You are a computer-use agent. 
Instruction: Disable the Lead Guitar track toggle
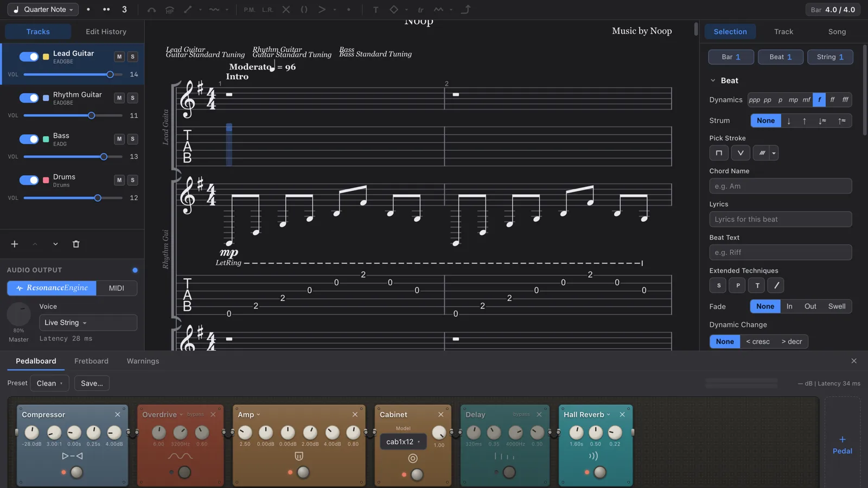(x=29, y=56)
